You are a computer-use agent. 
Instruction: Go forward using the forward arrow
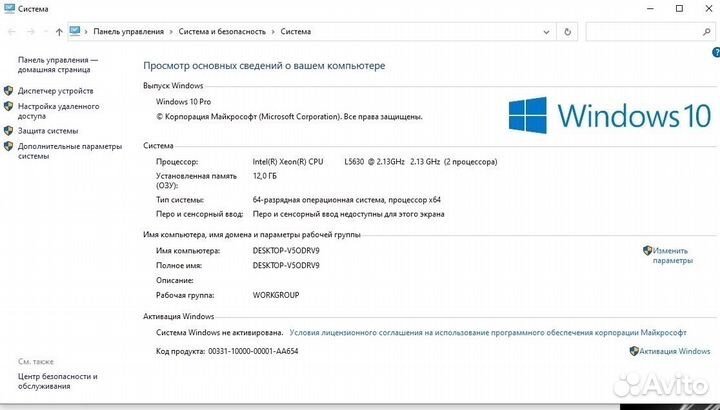point(31,32)
